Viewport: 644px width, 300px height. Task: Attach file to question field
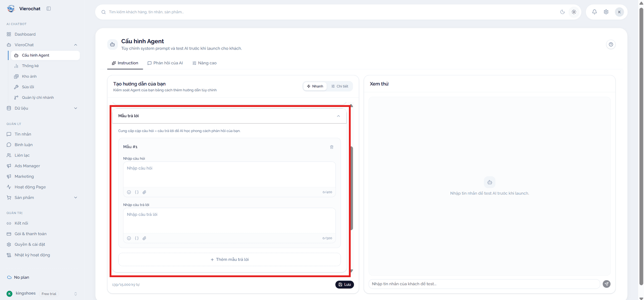coord(144,192)
